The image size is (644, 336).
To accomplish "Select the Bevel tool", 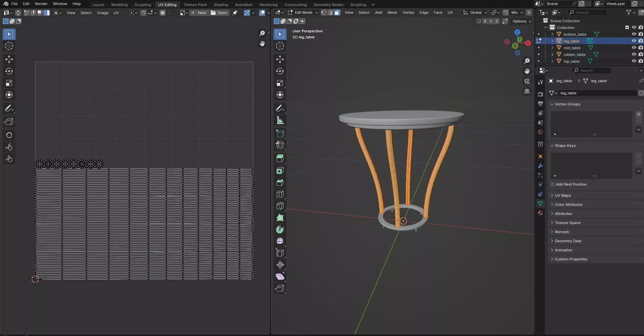I will click(x=280, y=182).
